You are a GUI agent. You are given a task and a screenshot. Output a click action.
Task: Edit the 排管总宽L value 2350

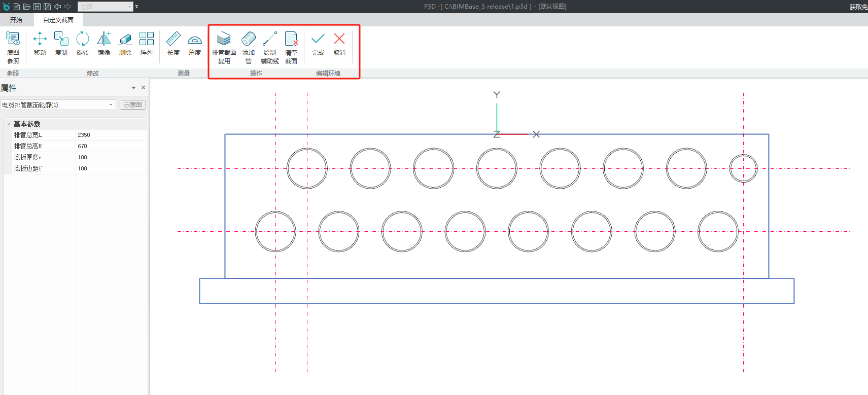coord(112,135)
